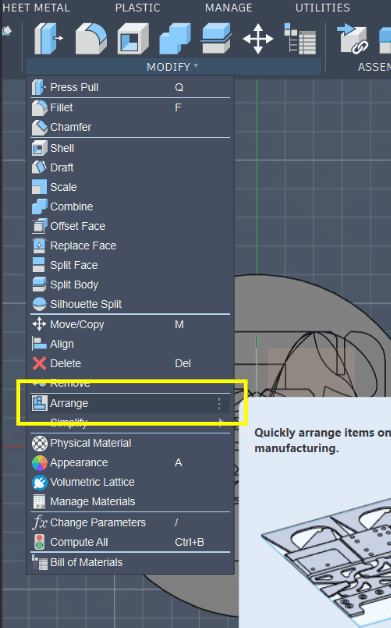
Task: Choose Silhouette Split menu entry
Action: (x=130, y=304)
